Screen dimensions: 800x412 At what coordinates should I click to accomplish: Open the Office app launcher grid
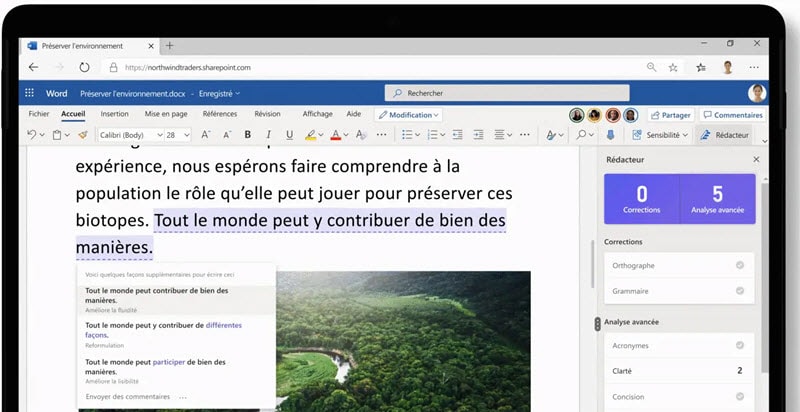[x=30, y=93]
